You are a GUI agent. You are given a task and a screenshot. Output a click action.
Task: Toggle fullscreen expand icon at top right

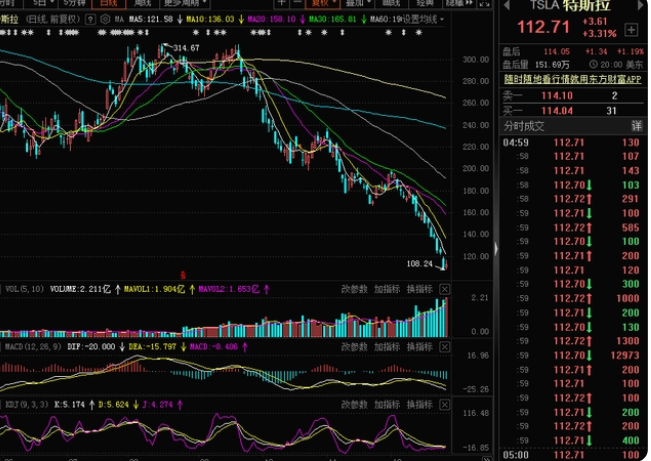[484, 3]
